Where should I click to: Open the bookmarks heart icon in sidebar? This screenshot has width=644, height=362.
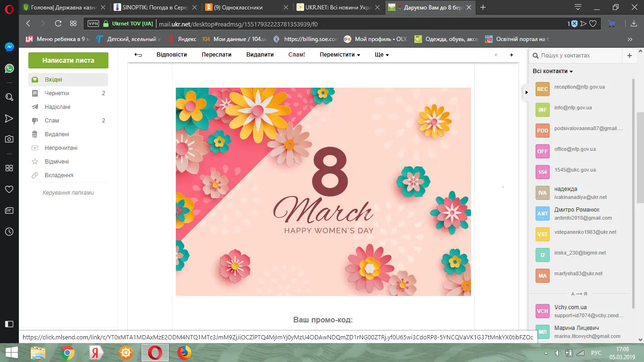[x=9, y=189]
